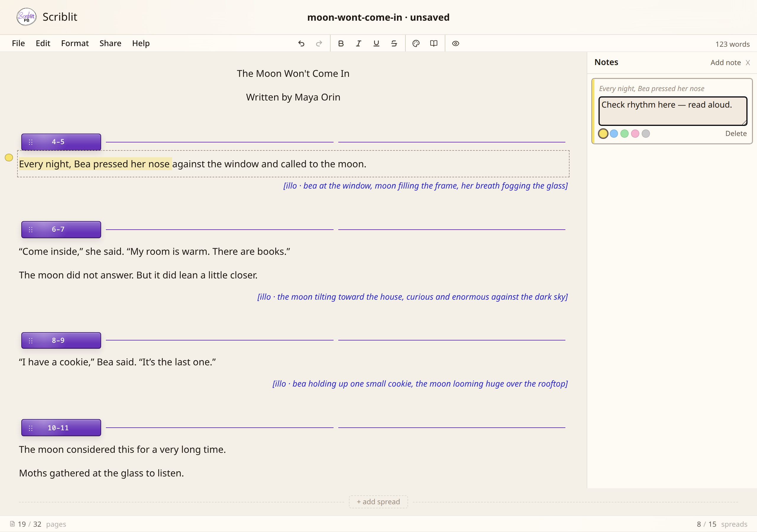Click Add note in Notes panel
Screen dimensions: 757x532
(x=725, y=63)
